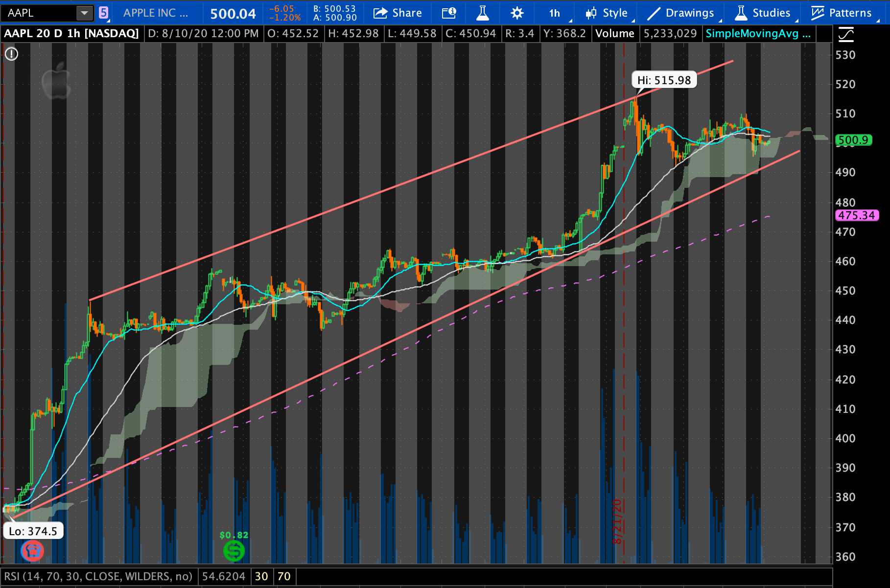Open chart settings gear icon
This screenshot has width=890, height=588.
pyautogui.click(x=517, y=13)
